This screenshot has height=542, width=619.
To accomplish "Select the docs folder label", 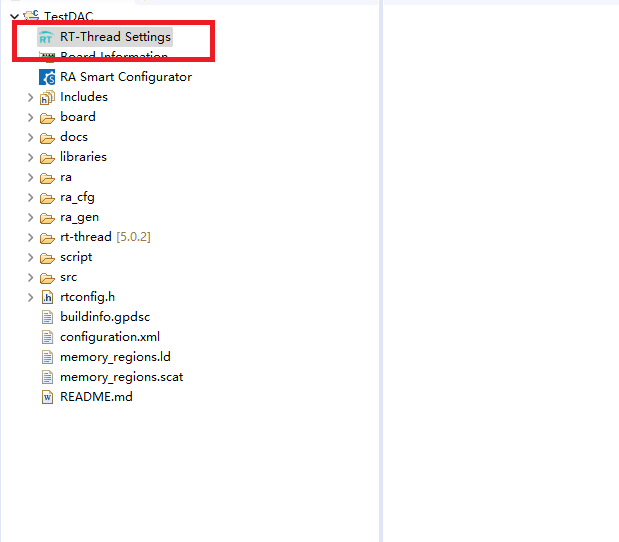I will pyautogui.click(x=74, y=137).
